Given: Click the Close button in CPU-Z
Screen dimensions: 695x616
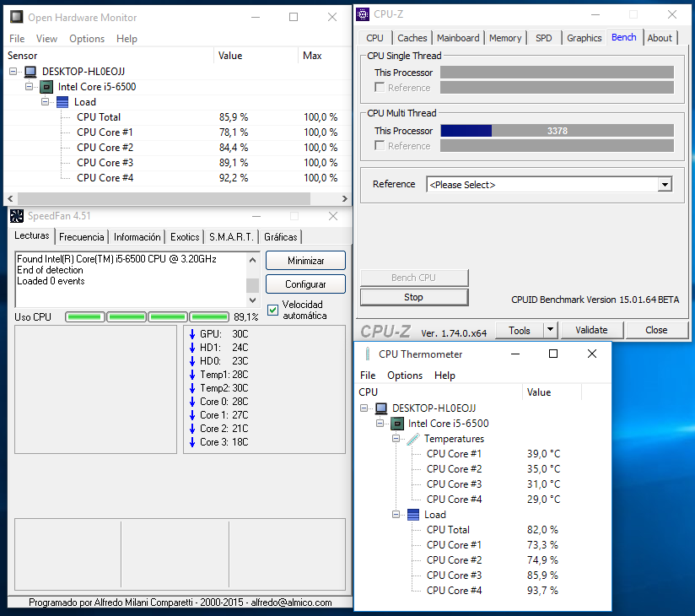Looking at the screenshot, I should click(x=656, y=330).
